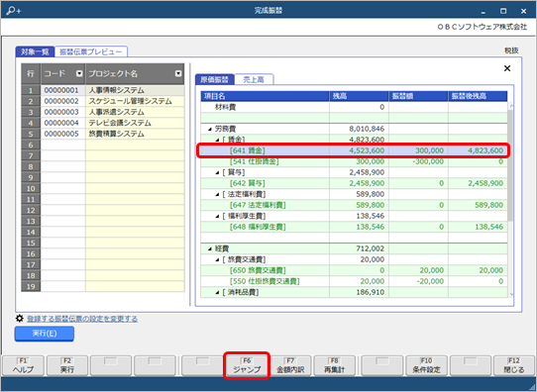Select the [550 仕掛旅費交通費] account row
Viewport: 537px width, 392px height.
coord(354,282)
